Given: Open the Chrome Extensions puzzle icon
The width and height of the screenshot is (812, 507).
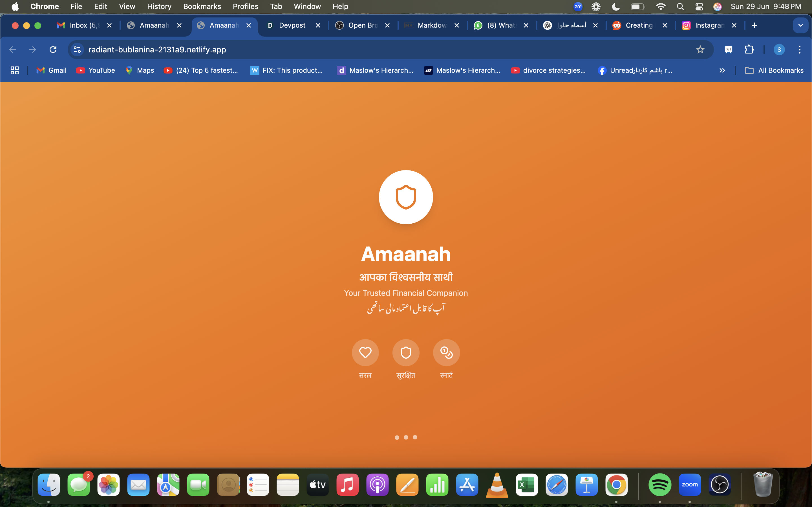Looking at the screenshot, I should coord(749,50).
